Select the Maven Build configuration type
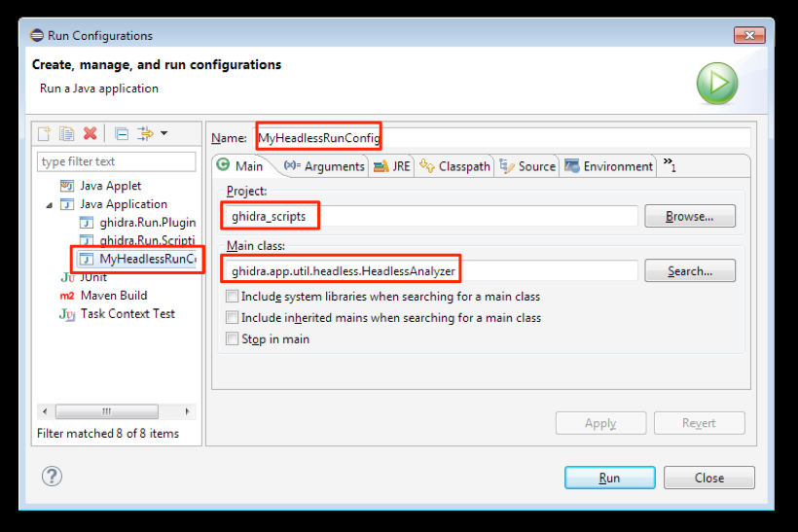798x532 pixels. tap(113, 296)
